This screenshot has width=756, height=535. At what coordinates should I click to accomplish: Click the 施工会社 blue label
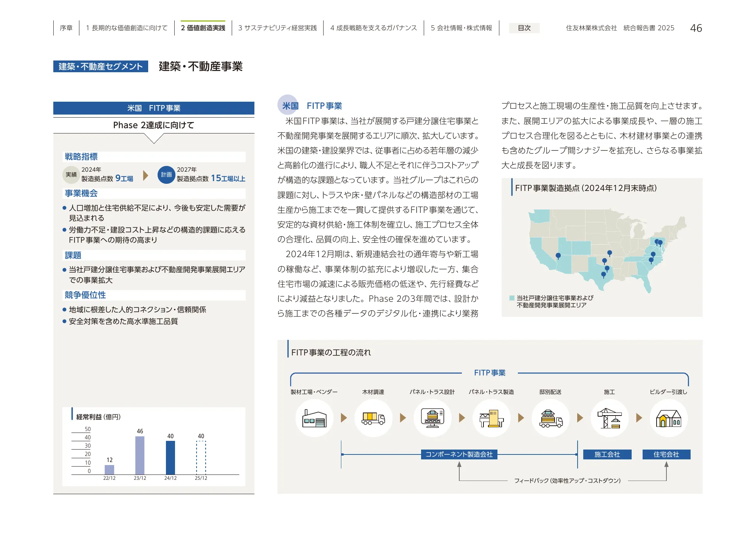click(x=607, y=454)
